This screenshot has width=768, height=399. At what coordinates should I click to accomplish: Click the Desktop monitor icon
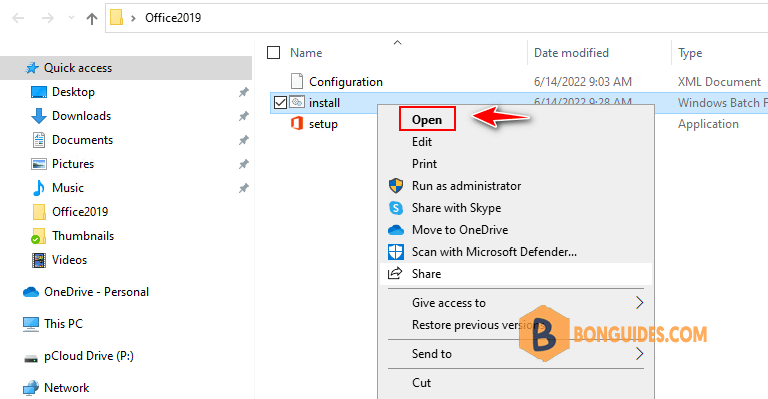[39, 92]
